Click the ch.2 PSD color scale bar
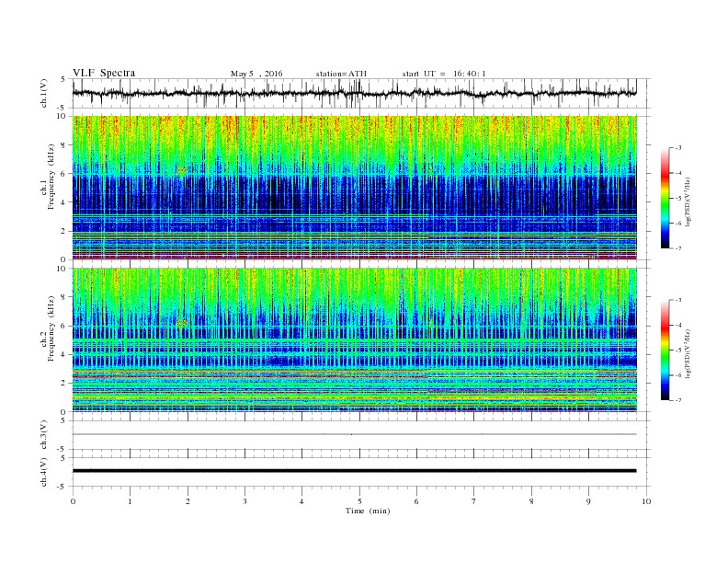This screenshot has width=728, height=563. click(x=665, y=350)
